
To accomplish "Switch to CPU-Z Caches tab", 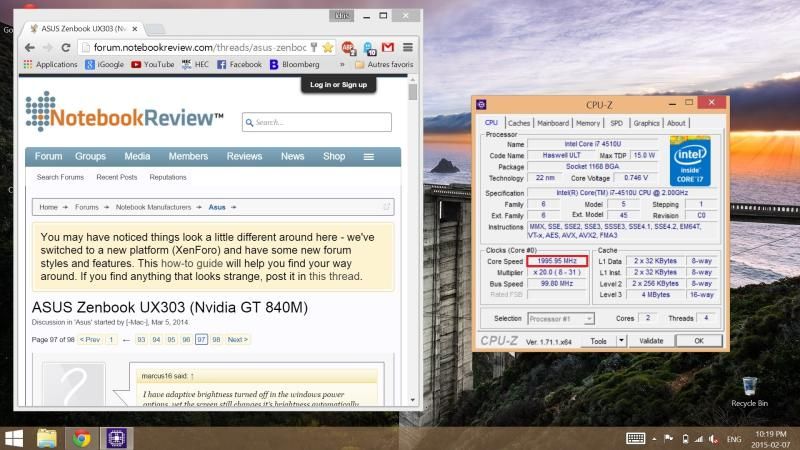I will 519,123.
